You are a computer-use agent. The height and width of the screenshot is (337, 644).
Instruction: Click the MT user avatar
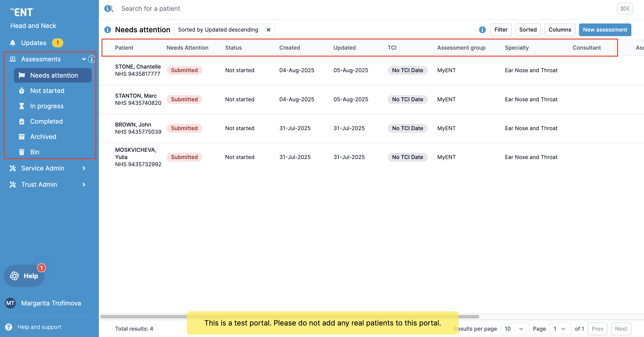(10, 303)
